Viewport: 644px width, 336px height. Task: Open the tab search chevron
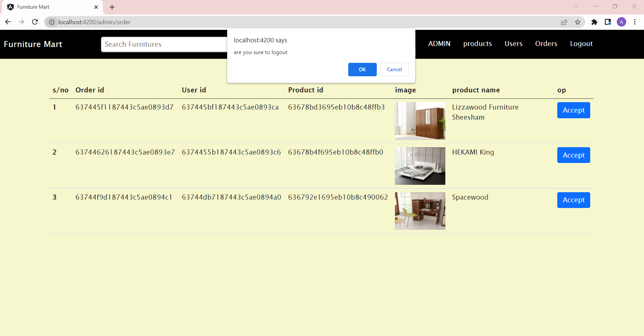click(x=576, y=6)
